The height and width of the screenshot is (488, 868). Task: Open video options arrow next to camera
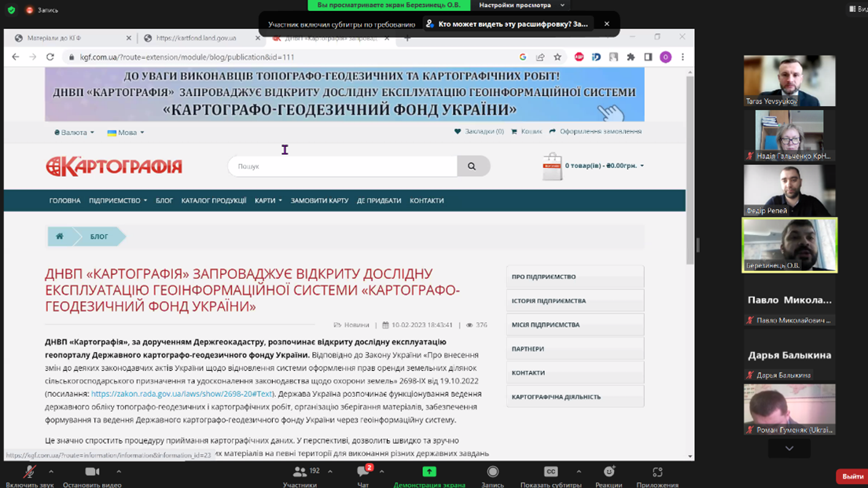[119, 471]
